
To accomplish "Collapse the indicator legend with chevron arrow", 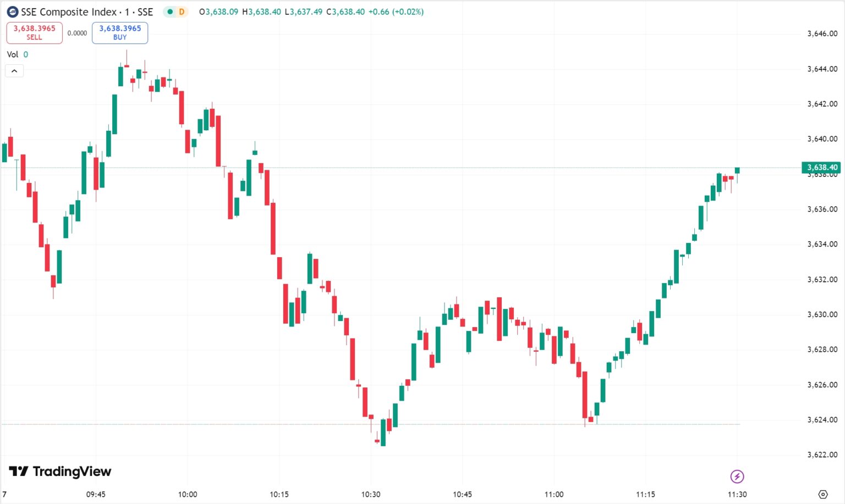I will click(x=14, y=71).
